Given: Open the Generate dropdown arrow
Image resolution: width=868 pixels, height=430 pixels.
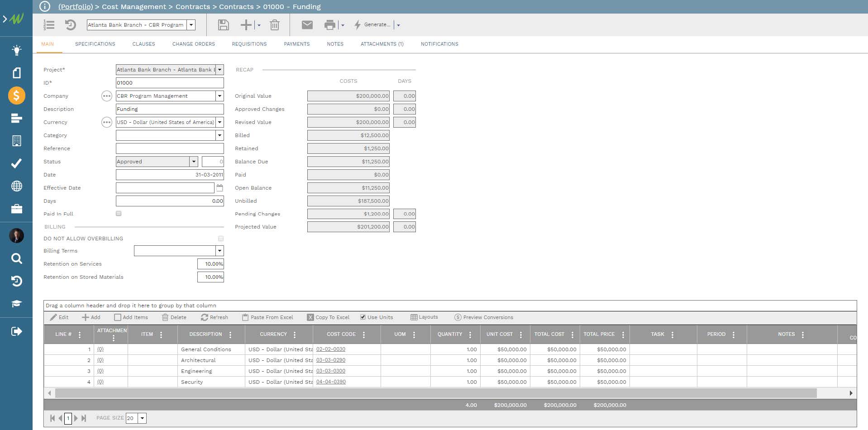Looking at the screenshot, I should click(398, 25).
